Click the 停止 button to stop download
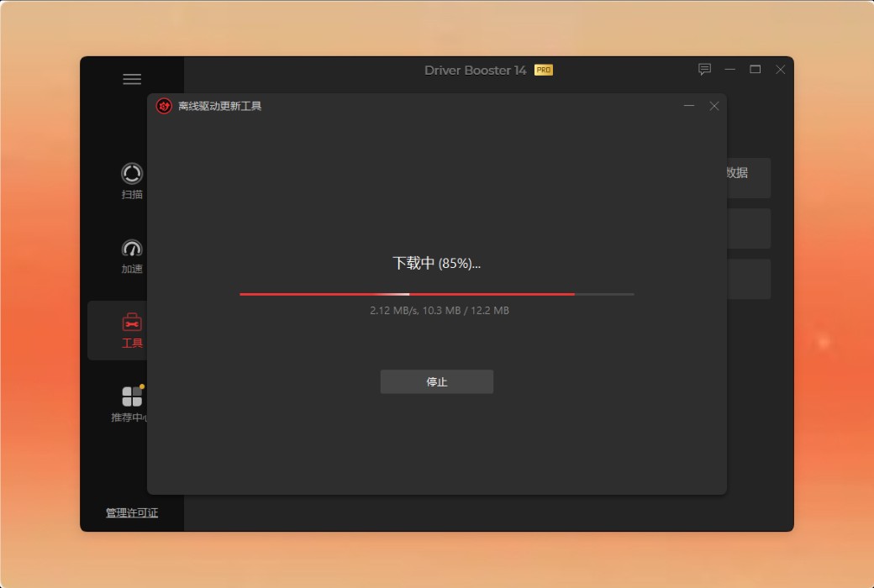Image resolution: width=874 pixels, height=588 pixels. 436,382
